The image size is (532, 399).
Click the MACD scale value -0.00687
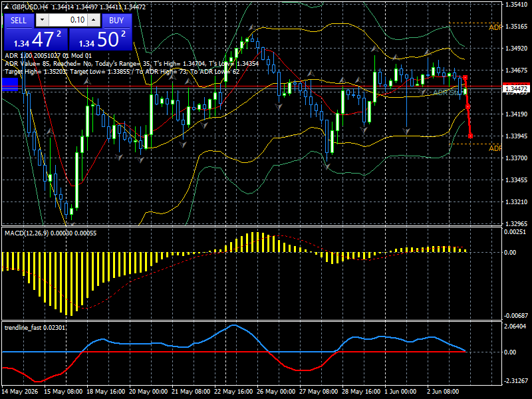pos(516,316)
